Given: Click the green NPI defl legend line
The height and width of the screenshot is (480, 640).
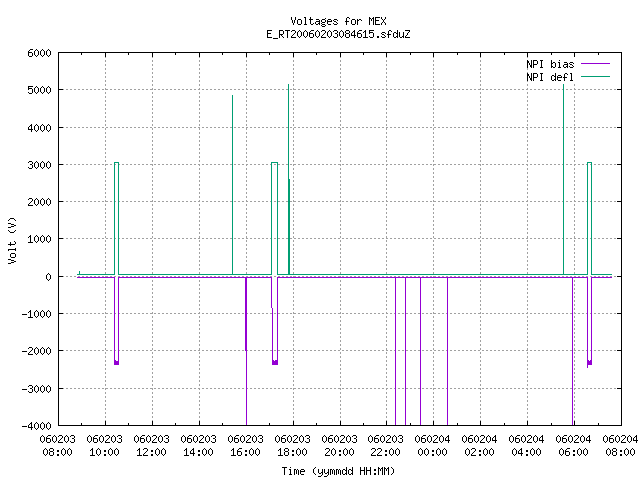Looking at the screenshot, I should pyautogui.click(x=596, y=76).
